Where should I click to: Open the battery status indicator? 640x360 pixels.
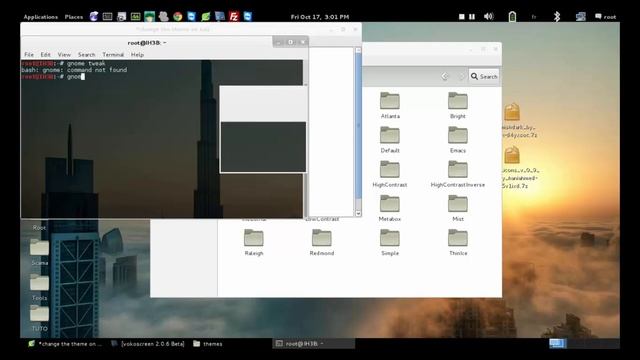(512, 16)
